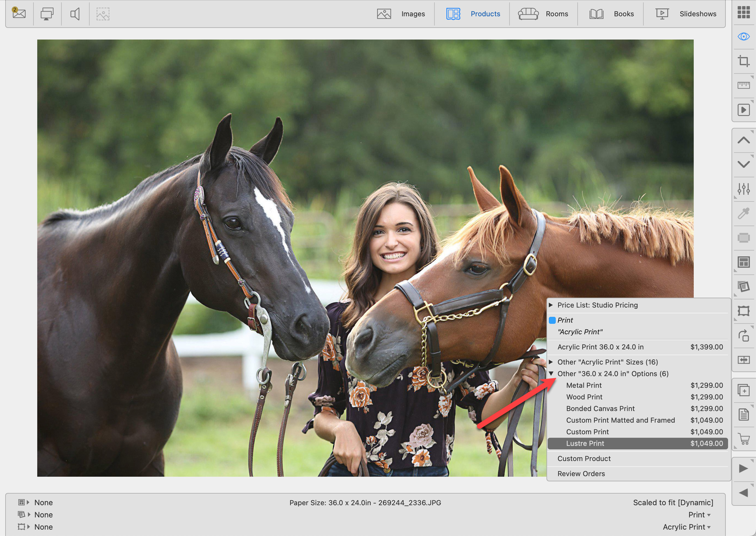This screenshot has width=756, height=536.
Task: Click the dual monitor display icon
Action: [x=47, y=14]
